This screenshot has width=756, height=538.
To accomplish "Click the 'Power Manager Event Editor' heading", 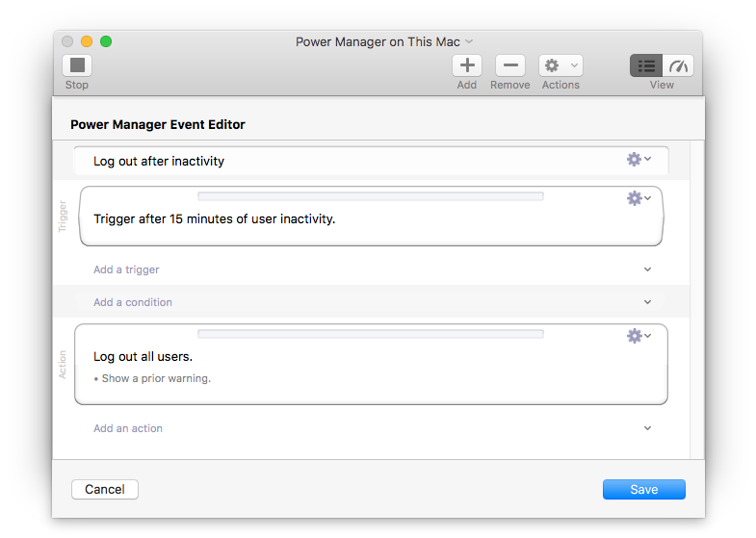I will 158,125.
